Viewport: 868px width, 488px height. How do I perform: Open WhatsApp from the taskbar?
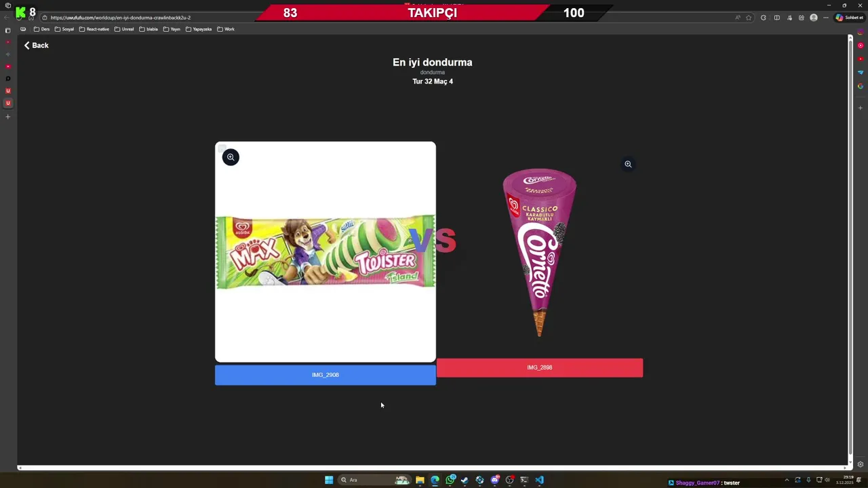point(450,480)
